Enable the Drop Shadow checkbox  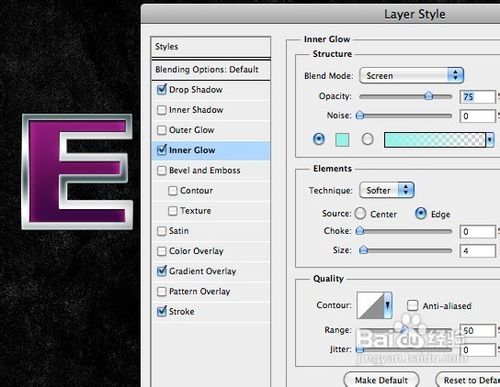pyautogui.click(x=162, y=89)
